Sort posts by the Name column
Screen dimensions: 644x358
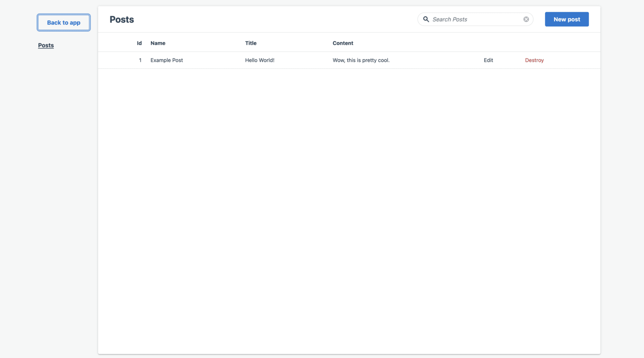point(158,43)
